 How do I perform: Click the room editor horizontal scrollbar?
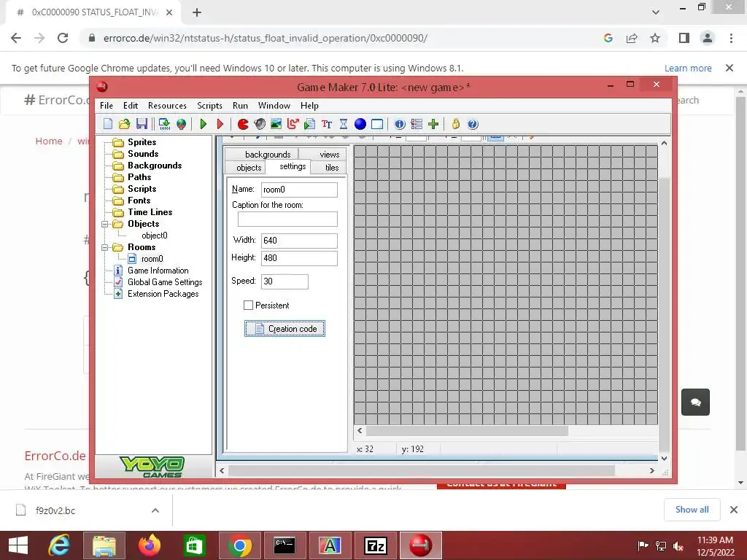click(467, 431)
